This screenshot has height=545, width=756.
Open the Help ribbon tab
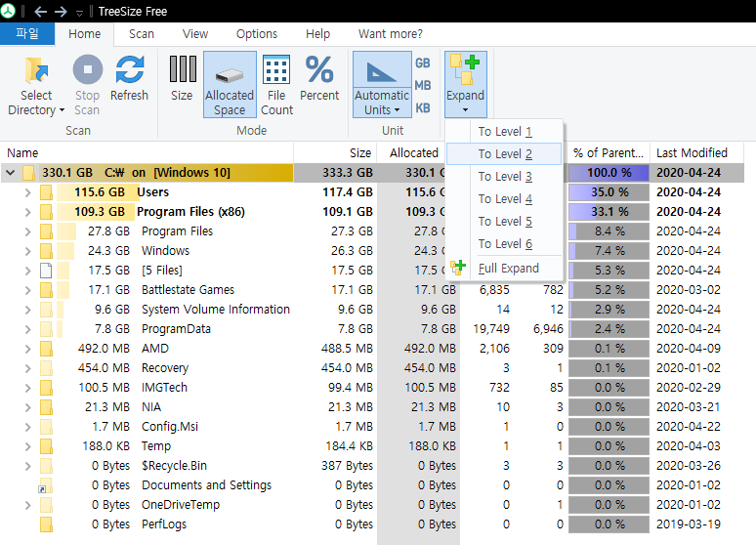[317, 34]
